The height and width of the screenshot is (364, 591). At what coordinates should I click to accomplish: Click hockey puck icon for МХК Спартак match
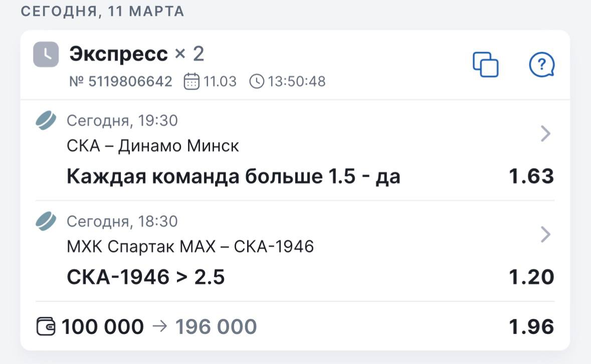click(x=46, y=221)
